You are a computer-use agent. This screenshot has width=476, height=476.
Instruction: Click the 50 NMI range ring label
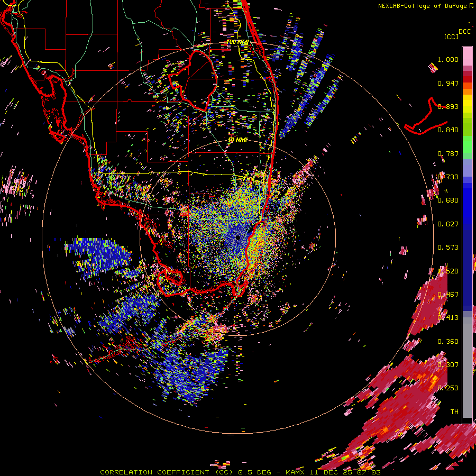[237, 140]
